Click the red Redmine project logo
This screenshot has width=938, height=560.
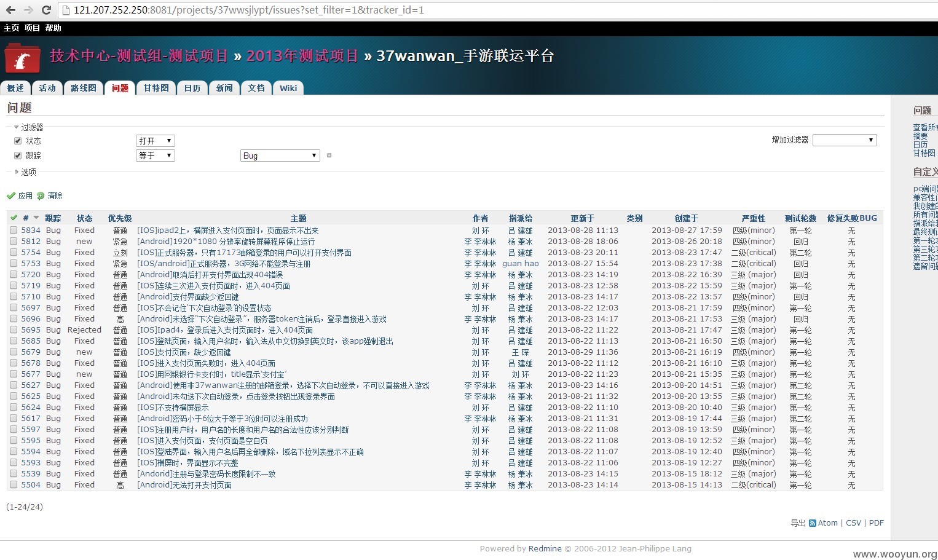(x=23, y=60)
